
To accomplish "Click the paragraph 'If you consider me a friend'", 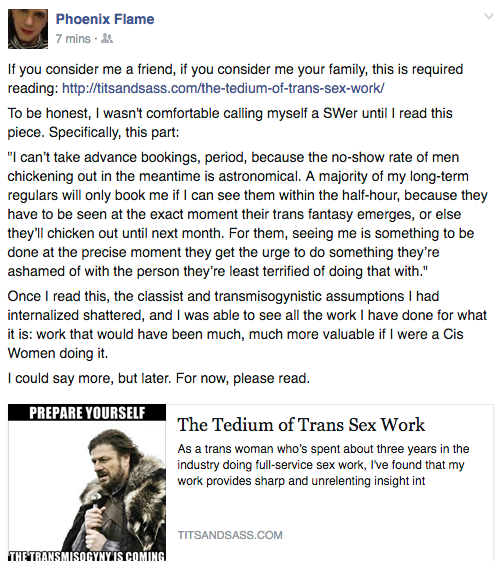I will [x=235, y=79].
